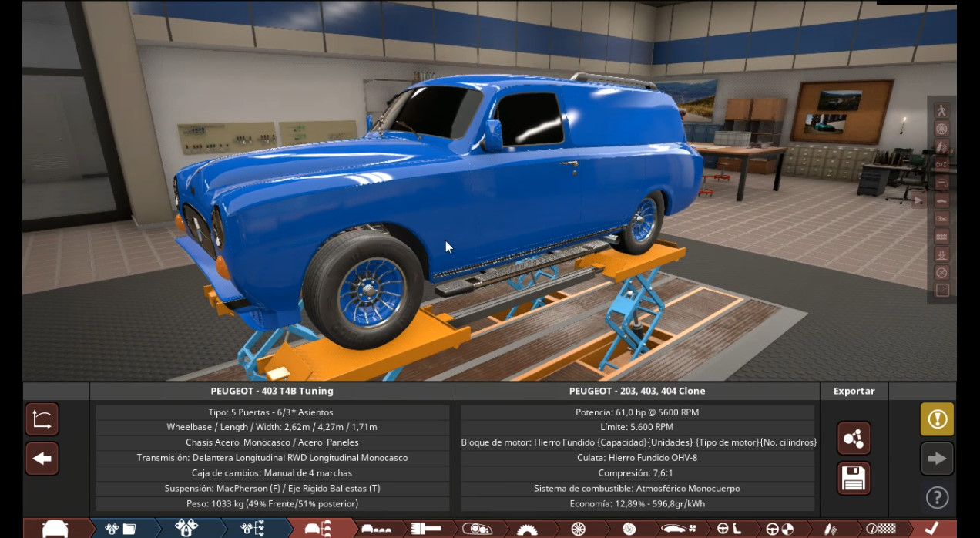The width and height of the screenshot is (980, 538).
Task: Click the Sistema de combustible row
Action: [x=637, y=489]
